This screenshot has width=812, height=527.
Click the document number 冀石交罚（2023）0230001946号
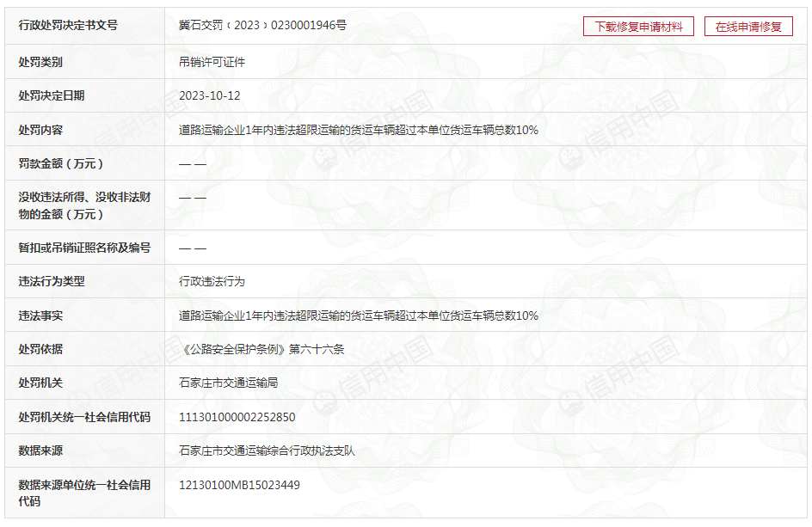[262, 26]
